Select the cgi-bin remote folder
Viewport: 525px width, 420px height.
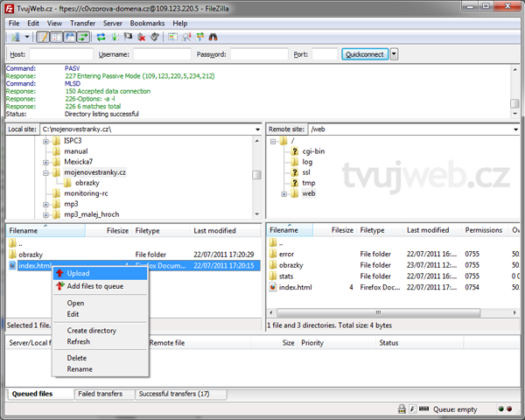tap(313, 151)
